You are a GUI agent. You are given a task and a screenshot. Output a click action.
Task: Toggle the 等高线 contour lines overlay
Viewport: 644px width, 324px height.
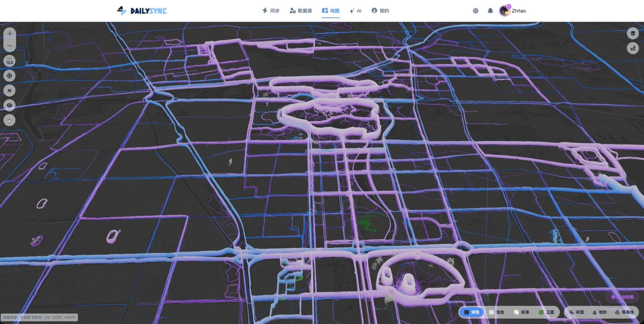point(625,312)
